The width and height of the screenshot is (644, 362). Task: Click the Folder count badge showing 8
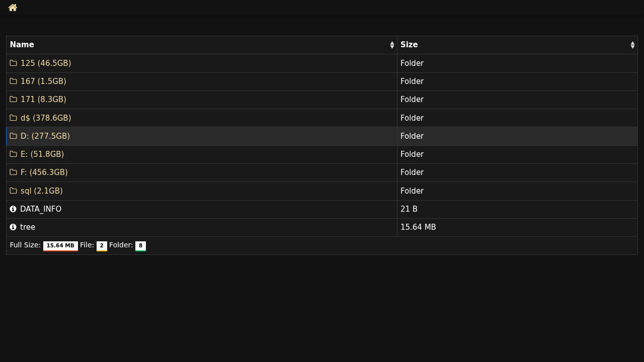pos(140,246)
